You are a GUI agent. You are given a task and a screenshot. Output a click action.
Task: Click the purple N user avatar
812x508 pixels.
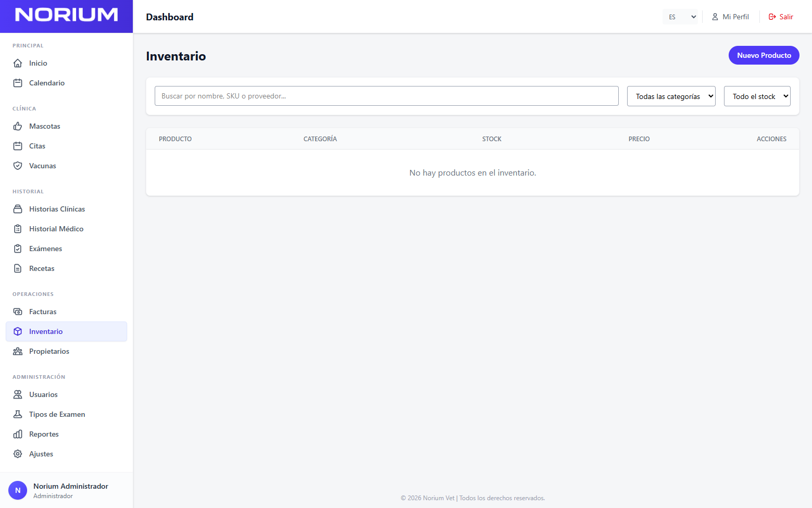(x=18, y=490)
